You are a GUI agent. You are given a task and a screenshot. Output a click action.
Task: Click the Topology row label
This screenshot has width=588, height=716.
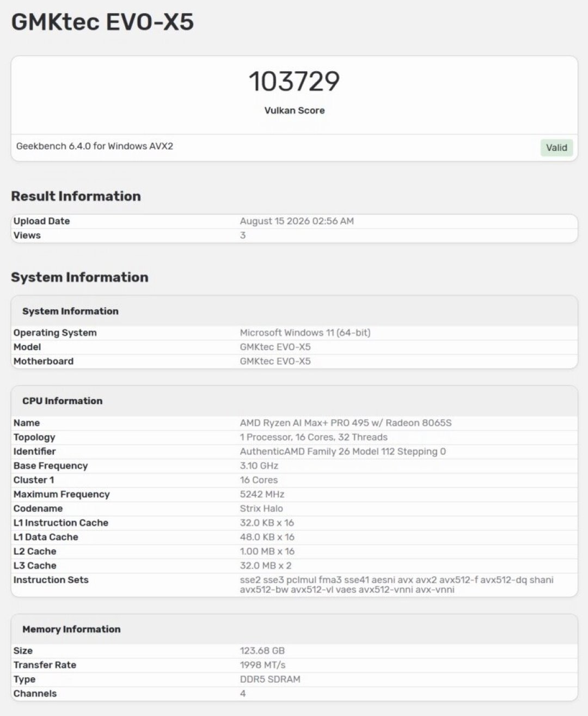pos(34,437)
